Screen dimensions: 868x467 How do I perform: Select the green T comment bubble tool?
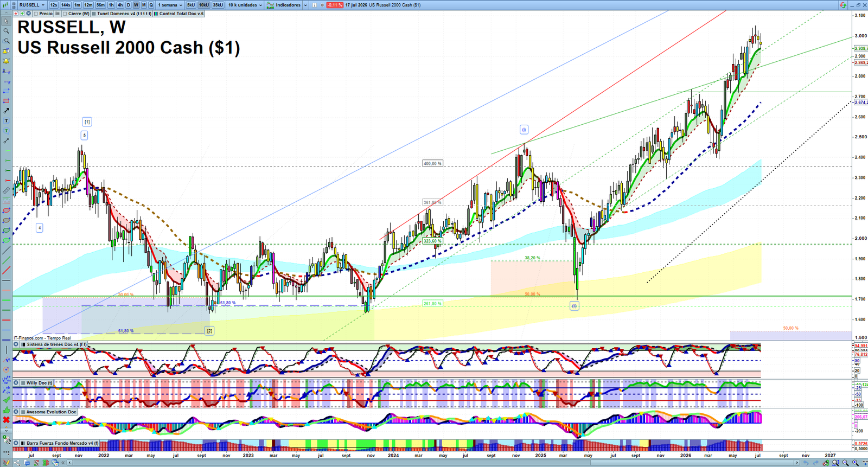6,130
